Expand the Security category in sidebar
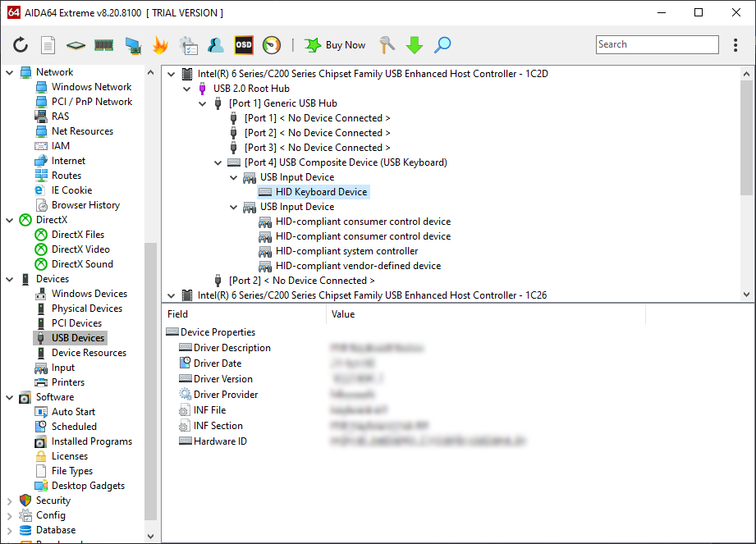The image size is (756, 544). [10, 501]
